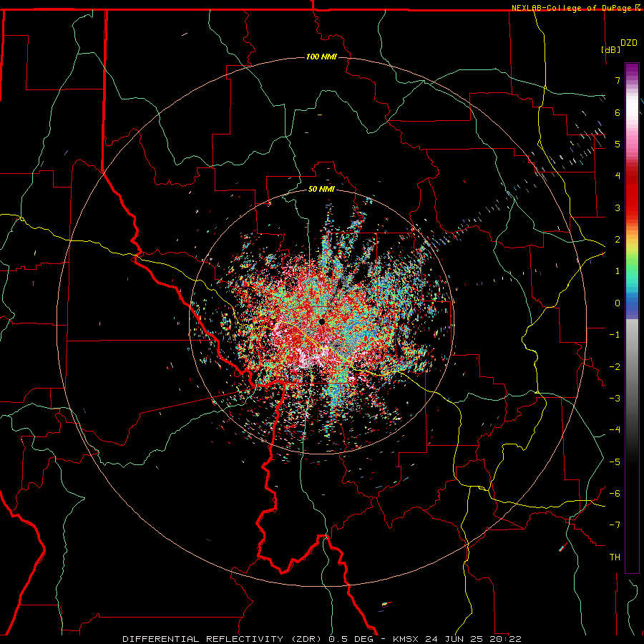Screen dimensions: 644x644
Task: Click the -5 value on color scale
Action: [x=615, y=462]
